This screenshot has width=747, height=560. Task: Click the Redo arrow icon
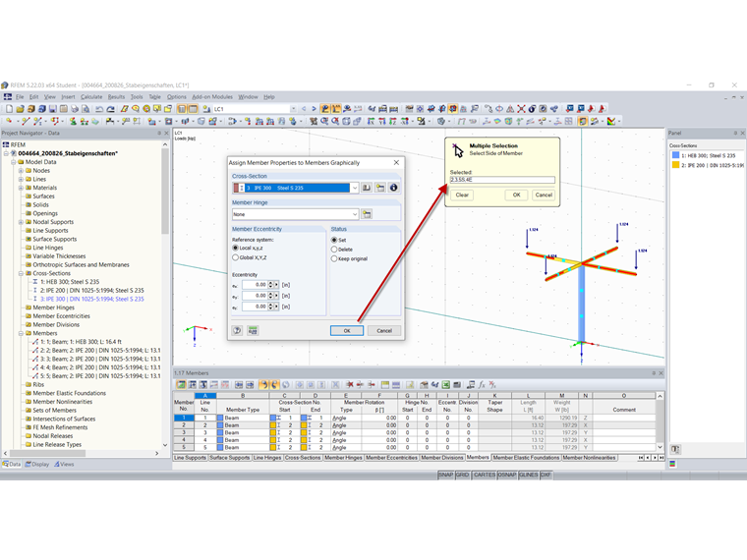(x=110, y=109)
